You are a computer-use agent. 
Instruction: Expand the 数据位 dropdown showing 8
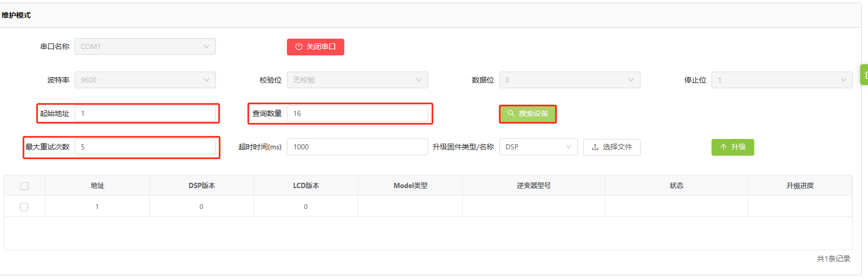570,80
